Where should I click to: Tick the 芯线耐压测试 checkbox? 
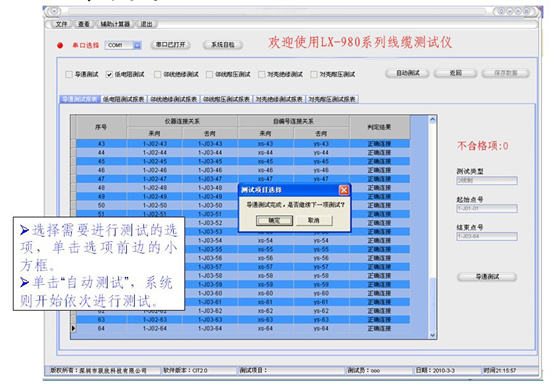pos(210,74)
